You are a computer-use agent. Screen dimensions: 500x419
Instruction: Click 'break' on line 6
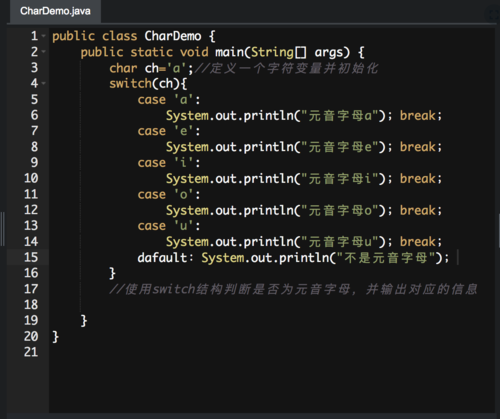[418, 116]
